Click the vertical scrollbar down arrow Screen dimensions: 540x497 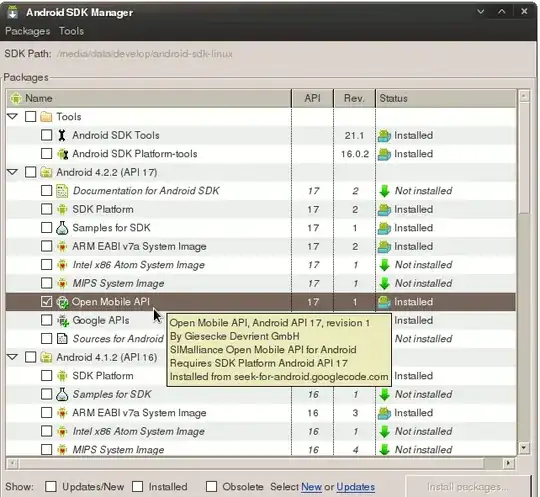[524, 447]
